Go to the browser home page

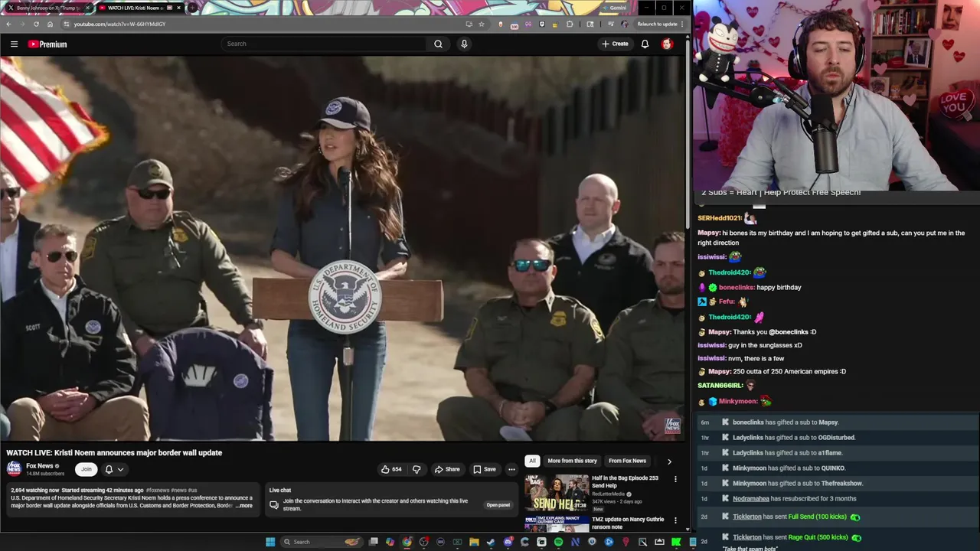[x=50, y=24]
